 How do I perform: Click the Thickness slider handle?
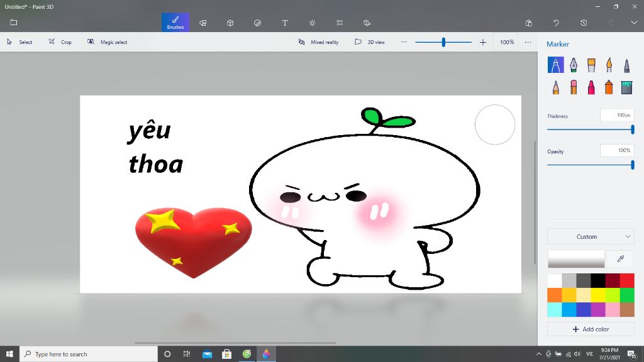click(633, 129)
